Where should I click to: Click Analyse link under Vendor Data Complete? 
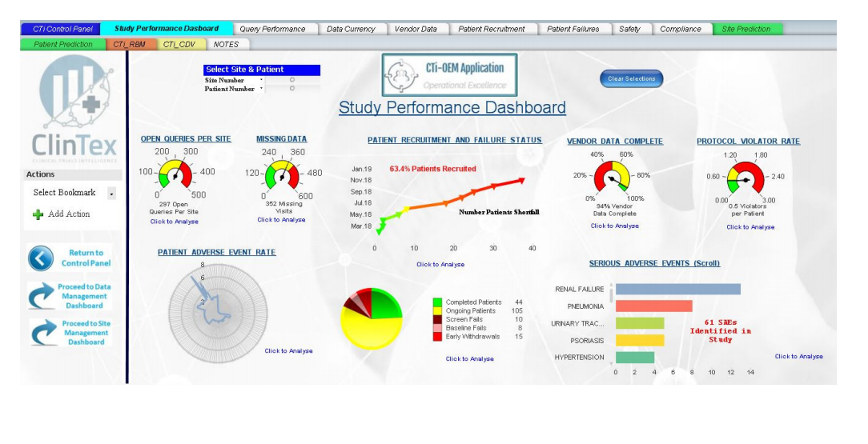click(x=614, y=226)
